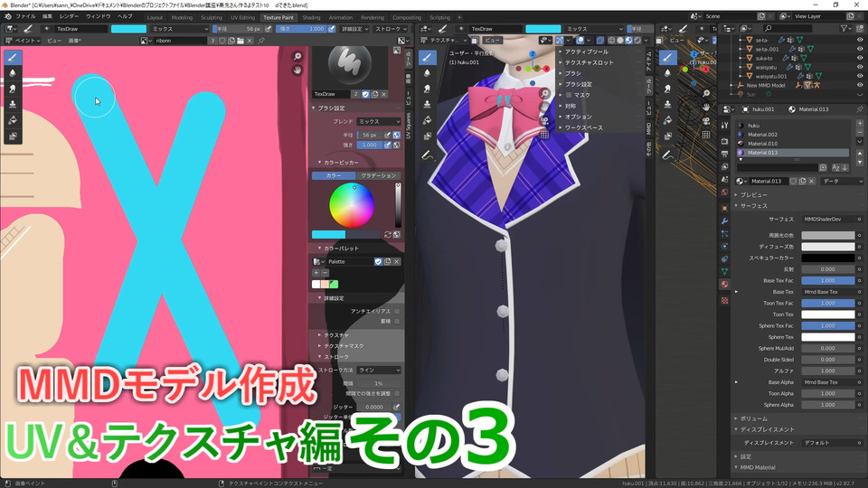Hide the New MMD Model object in the outliner
868x488 pixels.
click(859, 85)
